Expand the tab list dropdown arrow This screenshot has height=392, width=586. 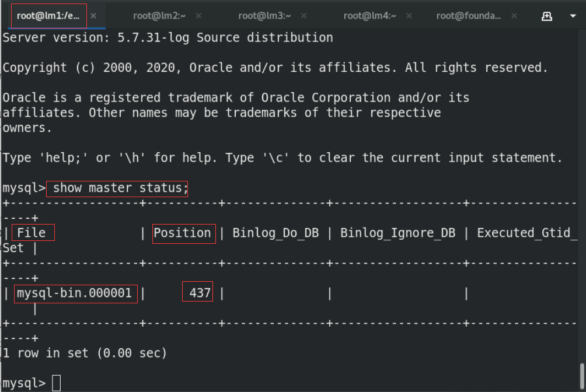[573, 16]
